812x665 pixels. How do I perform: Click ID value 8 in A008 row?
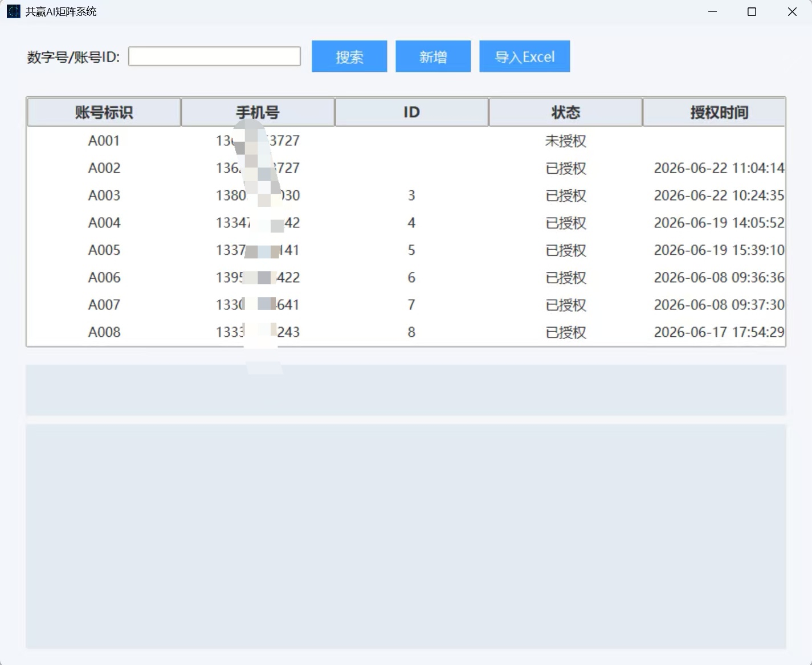pos(411,332)
